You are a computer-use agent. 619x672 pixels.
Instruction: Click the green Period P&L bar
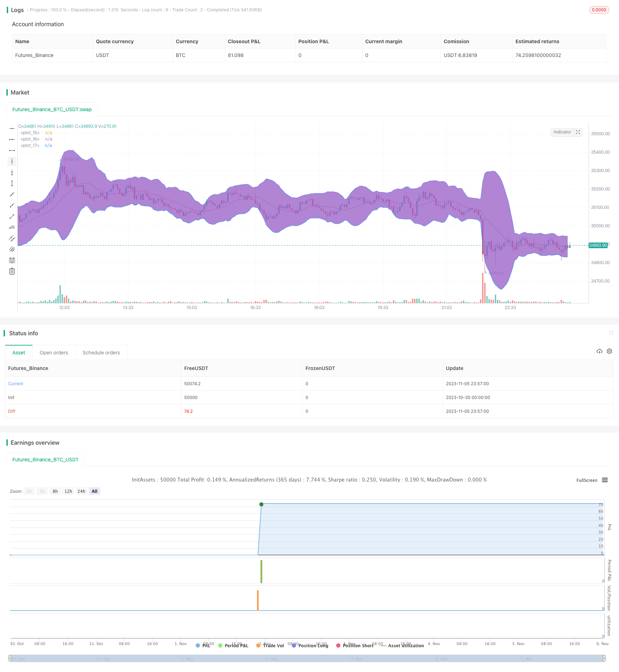[x=261, y=571]
